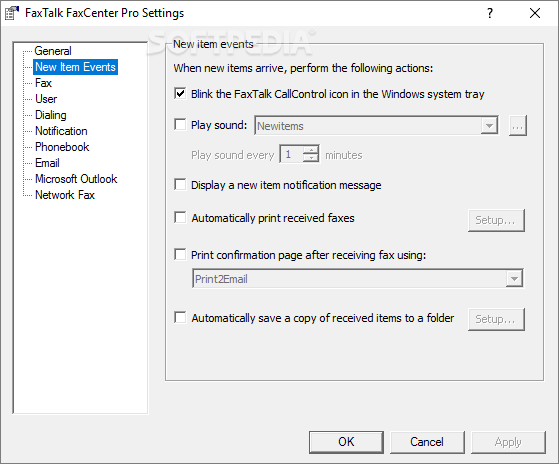Image resolution: width=559 pixels, height=464 pixels.
Task: Click the question mark help button
Action: (x=490, y=13)
